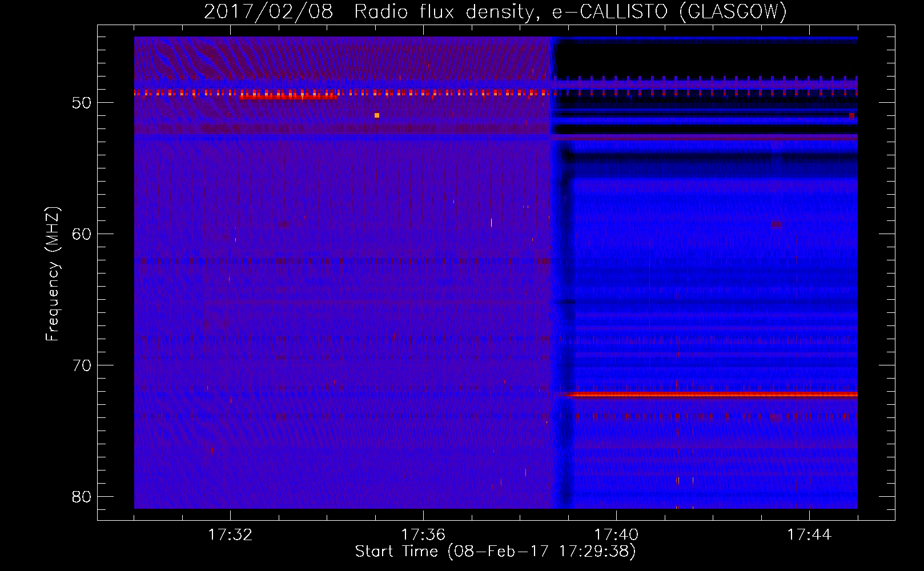Click the bright red emission line near 72 MHz
Viewport: 924px width, 571px height.
coord(712,395)
